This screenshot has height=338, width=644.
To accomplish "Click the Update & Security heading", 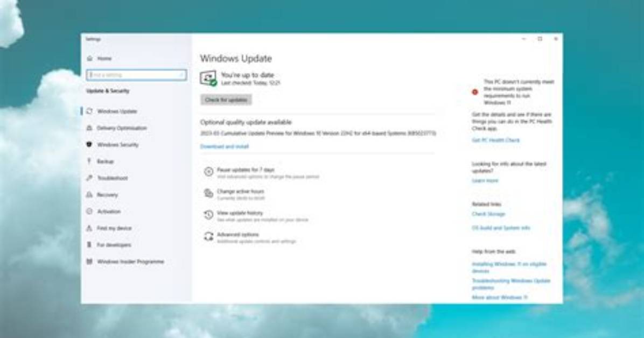I will point(108,91).
